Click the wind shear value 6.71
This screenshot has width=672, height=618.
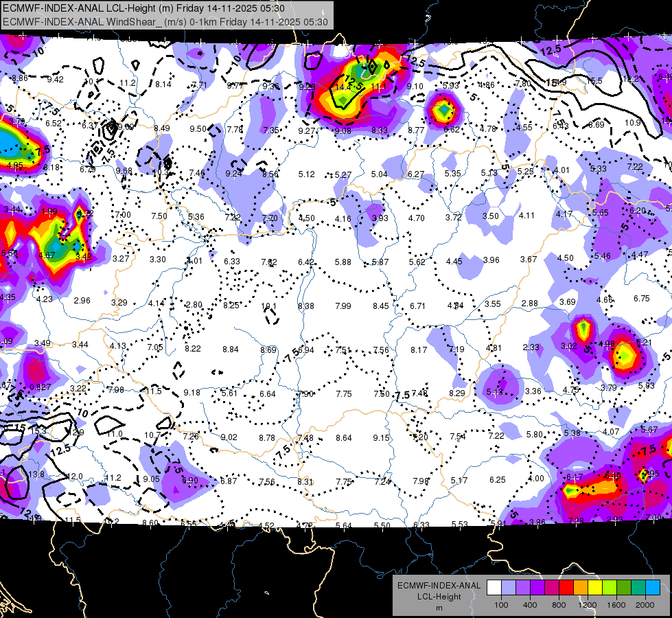pos(417,306)
